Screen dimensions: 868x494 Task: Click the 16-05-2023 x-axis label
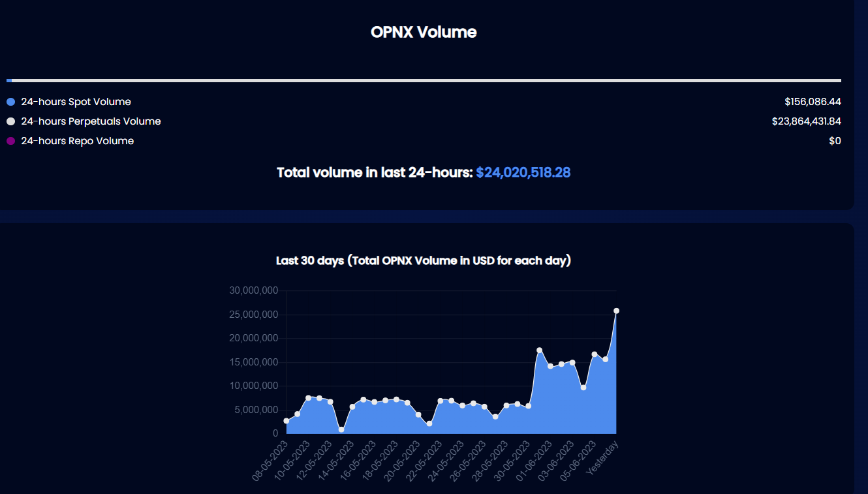point(358,461)
